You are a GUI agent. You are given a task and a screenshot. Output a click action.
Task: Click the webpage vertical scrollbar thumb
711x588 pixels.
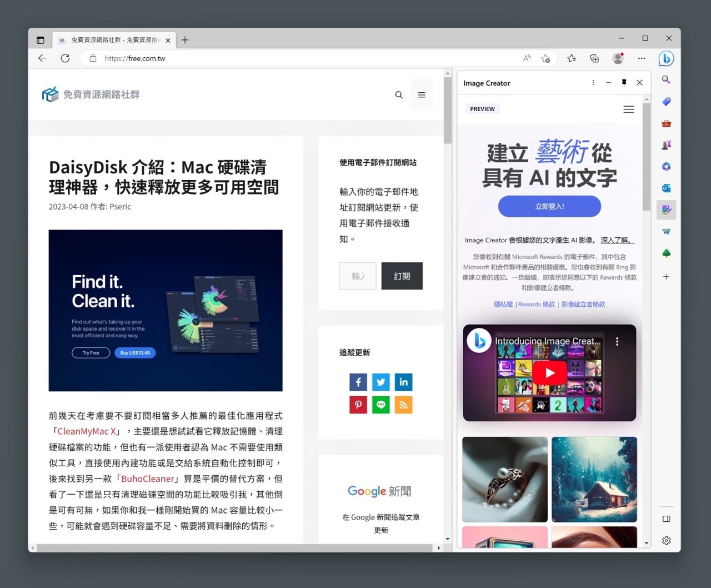click(x=448, y=110)
